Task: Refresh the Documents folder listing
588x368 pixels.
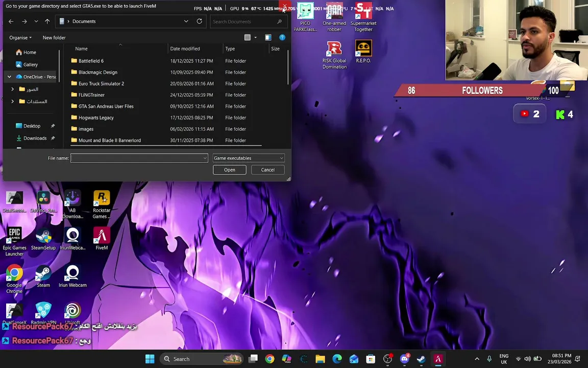Action: (200, 21)
